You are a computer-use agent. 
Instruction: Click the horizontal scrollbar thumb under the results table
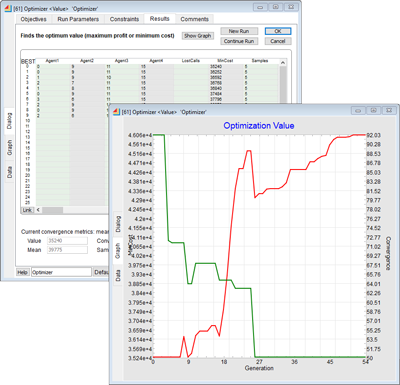click(53, 210)
